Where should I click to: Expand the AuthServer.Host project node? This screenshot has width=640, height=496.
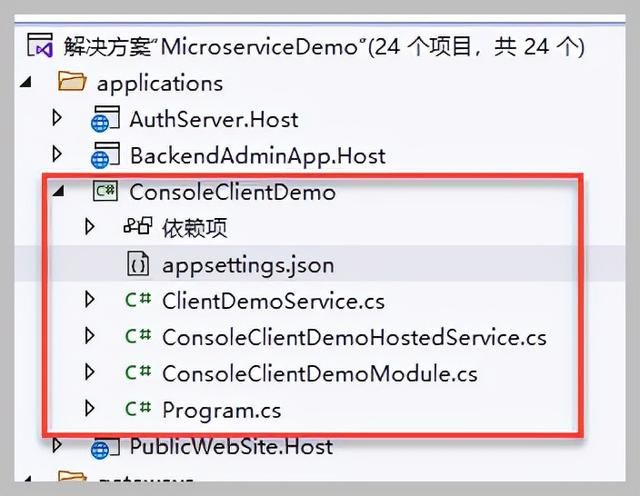57,120
